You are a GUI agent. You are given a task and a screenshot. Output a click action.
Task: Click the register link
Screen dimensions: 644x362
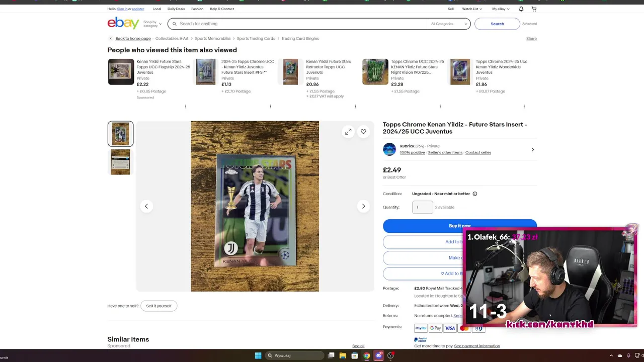point(138,9)
